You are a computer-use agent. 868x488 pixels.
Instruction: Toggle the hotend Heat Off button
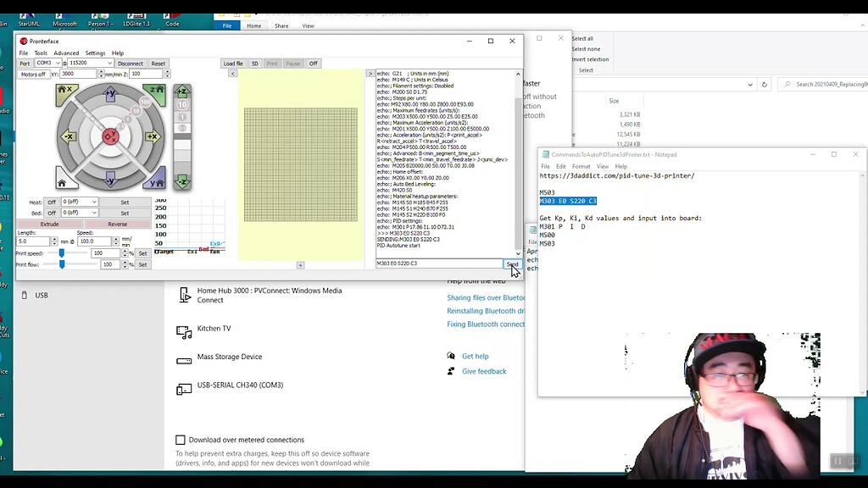click(52, 202)
